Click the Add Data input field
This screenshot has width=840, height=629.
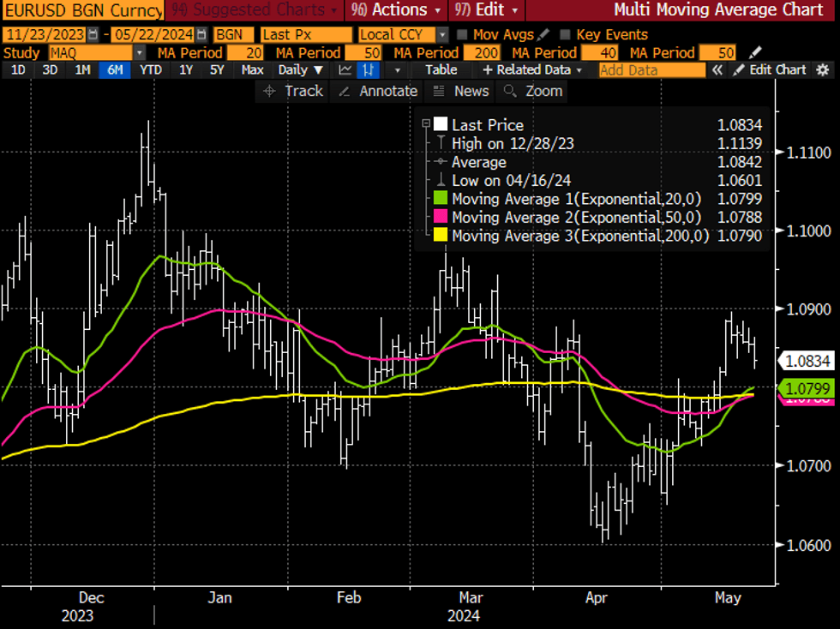pyautogui.click(x=651, y=69)
